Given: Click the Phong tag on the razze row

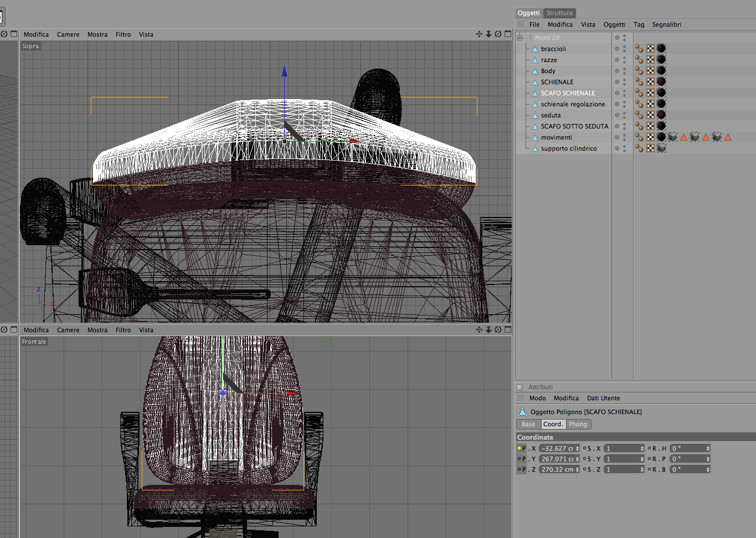Looking at the screenshot, I should click(x=639, y=60).
